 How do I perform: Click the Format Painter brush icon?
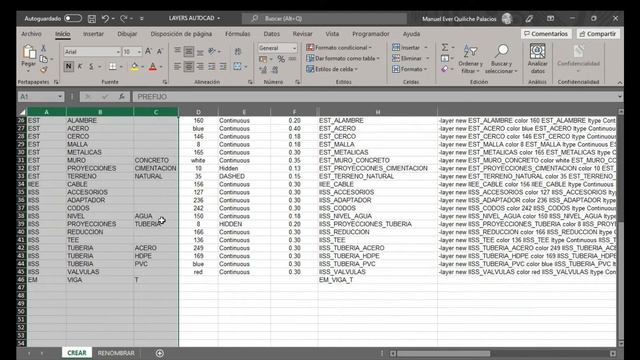pos(44,69)
